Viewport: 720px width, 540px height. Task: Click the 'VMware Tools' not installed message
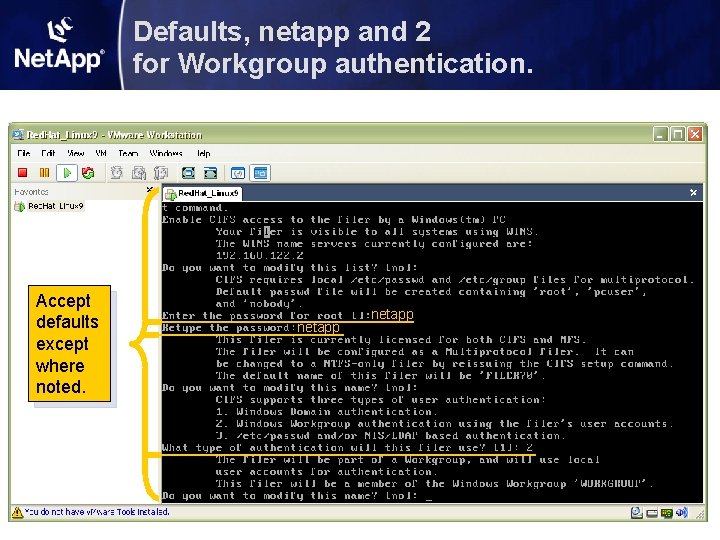[x=96, y=512]
